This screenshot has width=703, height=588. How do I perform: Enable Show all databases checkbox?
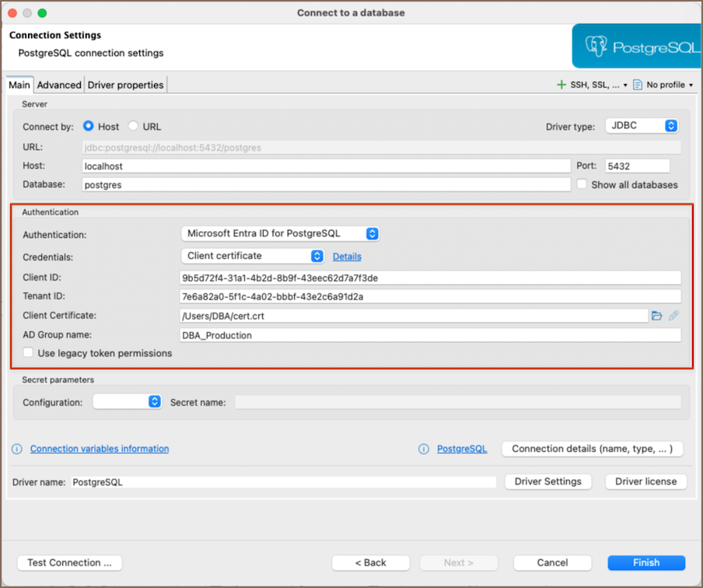point(582,185)
